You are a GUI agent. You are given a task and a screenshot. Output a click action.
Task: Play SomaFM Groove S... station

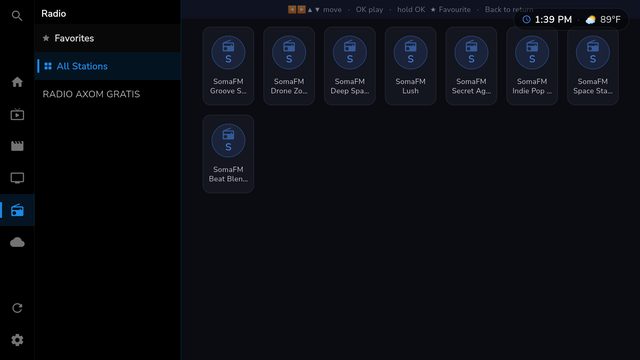point(228,66)
